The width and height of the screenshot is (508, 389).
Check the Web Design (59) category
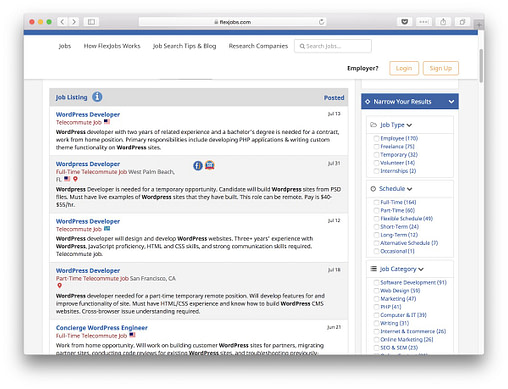pos(376,291)
